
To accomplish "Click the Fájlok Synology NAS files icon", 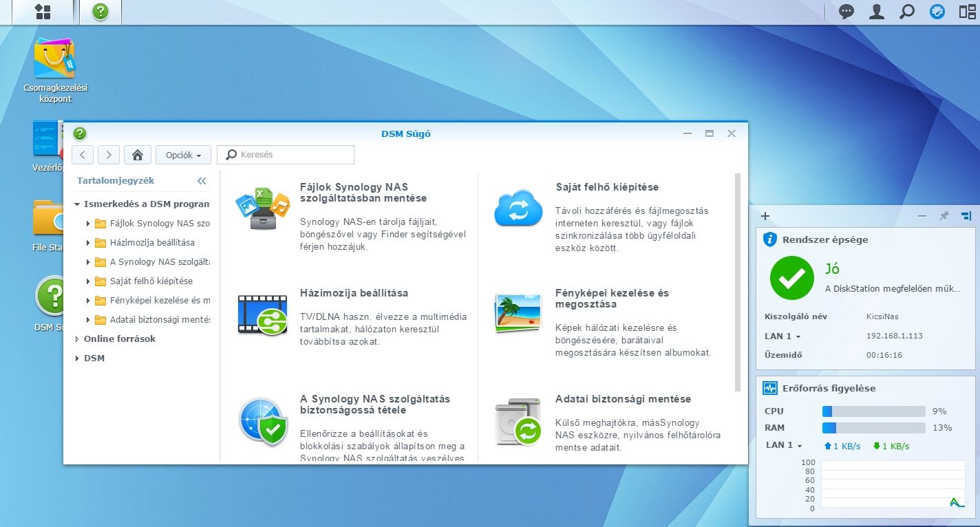I will pos(262,209).
